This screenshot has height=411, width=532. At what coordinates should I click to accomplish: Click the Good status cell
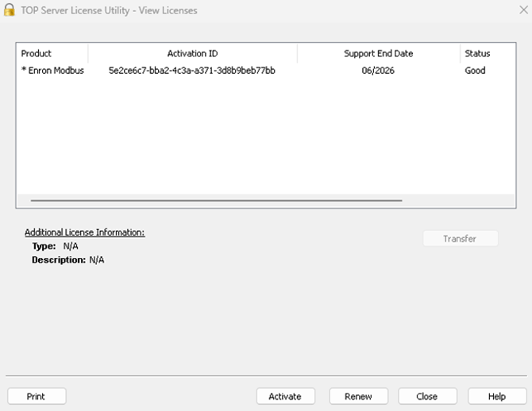[475, 71]
